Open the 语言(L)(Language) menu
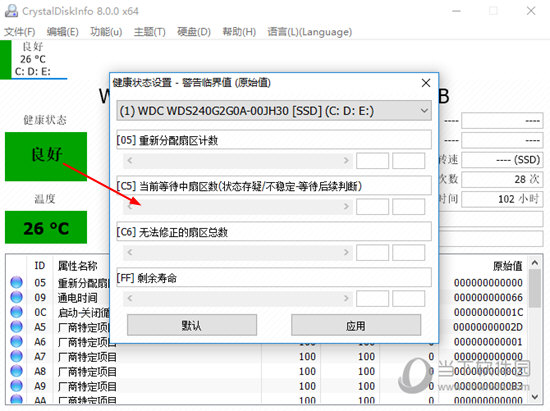Image resolution: width=550 pixels, height=411 pixels. (x=309, y=32)
